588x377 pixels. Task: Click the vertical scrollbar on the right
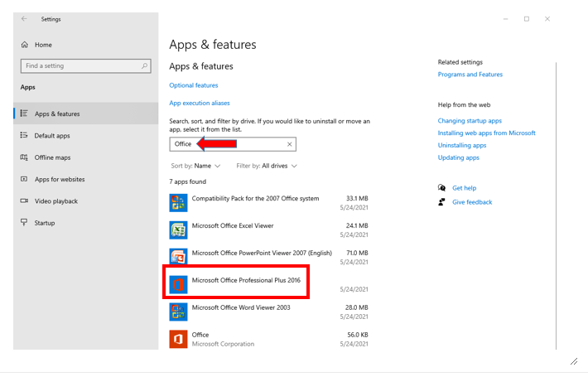coord(557,205)
